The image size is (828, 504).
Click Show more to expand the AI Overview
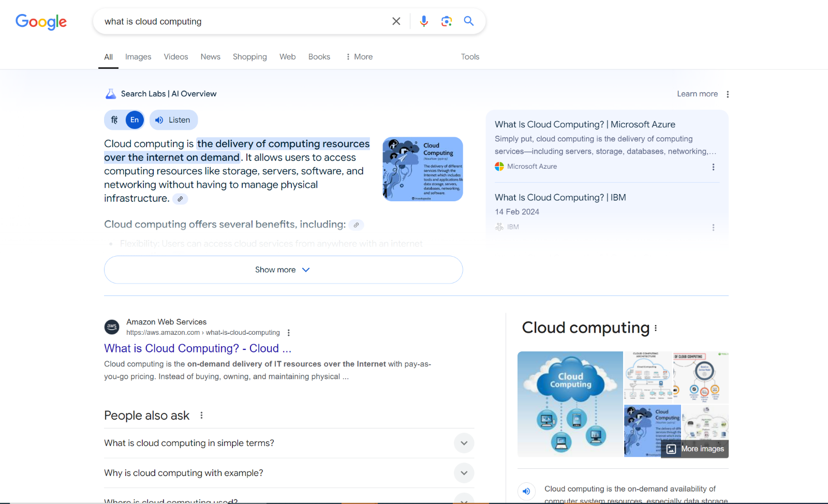tap(283, 270)
